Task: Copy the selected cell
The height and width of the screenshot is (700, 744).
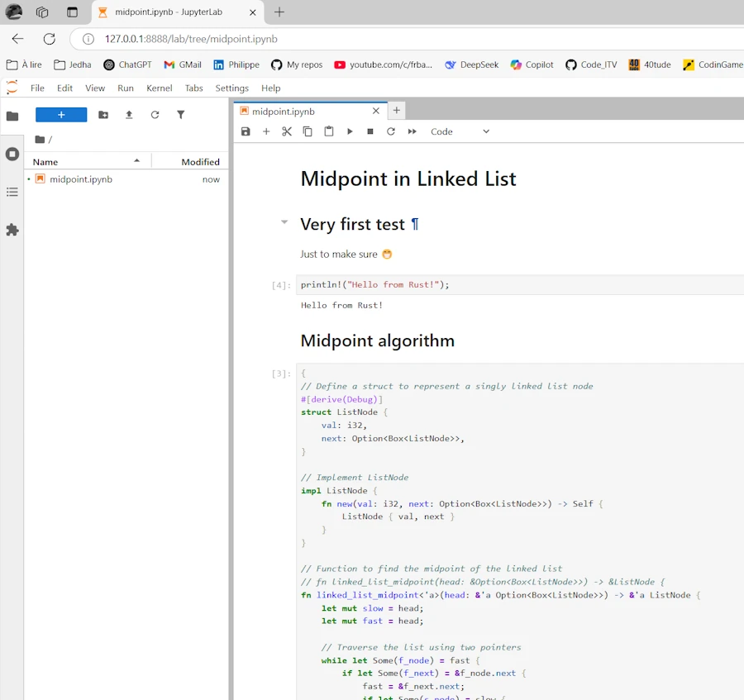Action: click(x=308, y=131)
